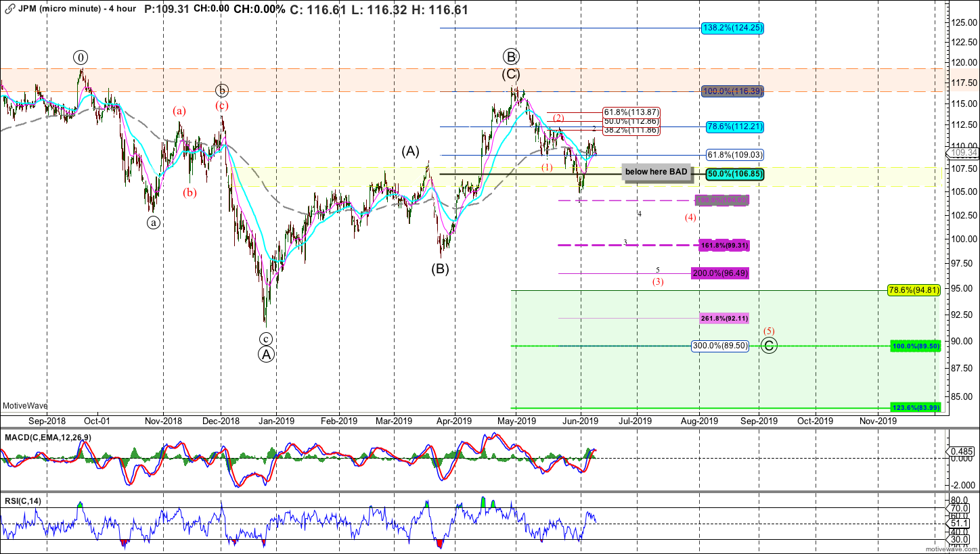Click the "P:109.31" price readout

(x=167, y=10)
